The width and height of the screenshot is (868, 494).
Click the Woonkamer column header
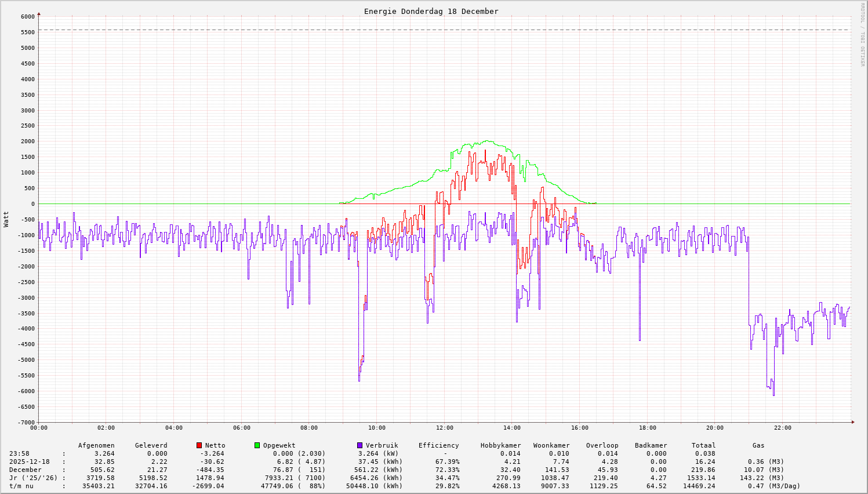point(551,445)
